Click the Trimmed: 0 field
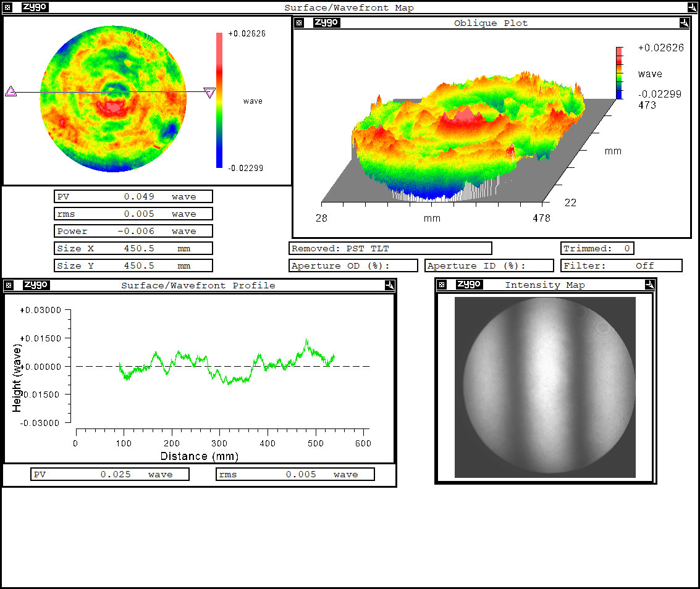The height and width of the screenshot is (589, 700). [597, 248]
